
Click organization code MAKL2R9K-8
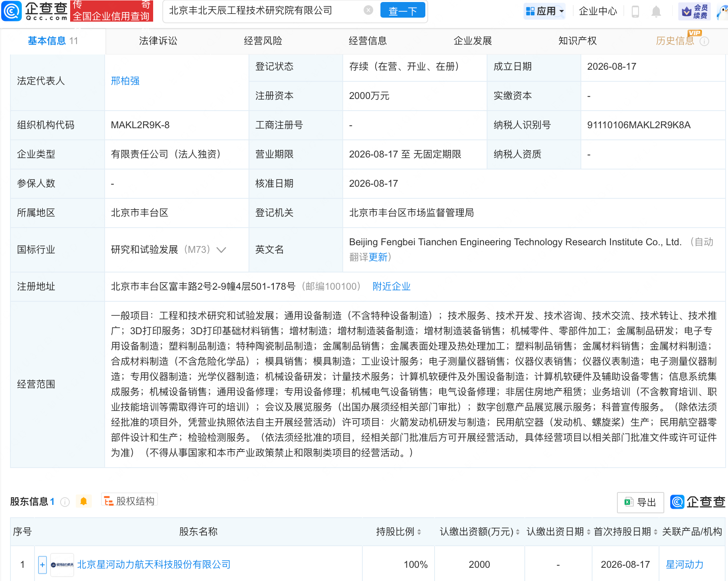click(x=140, y=125)
